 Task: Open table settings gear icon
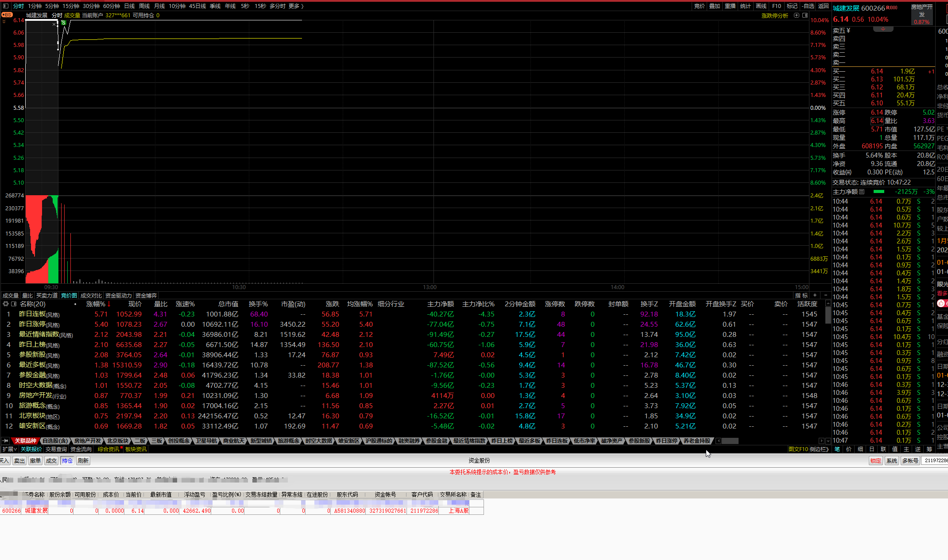(x=6, y=304)
